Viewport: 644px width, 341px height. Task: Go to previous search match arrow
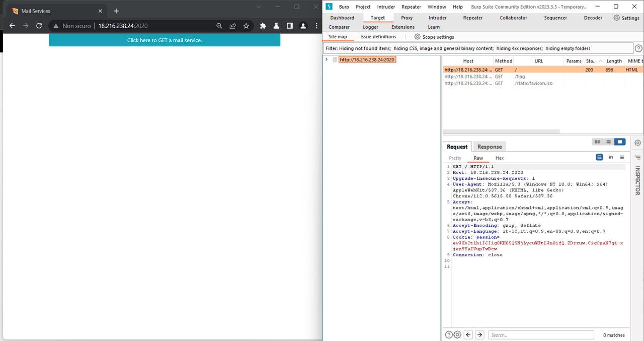coord(468,335)
